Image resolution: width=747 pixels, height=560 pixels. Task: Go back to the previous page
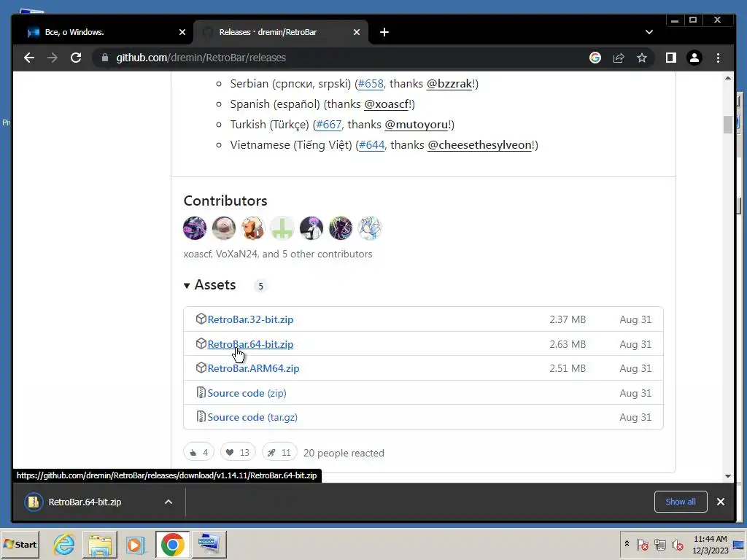pyautogui.click(x=29, y=58)
